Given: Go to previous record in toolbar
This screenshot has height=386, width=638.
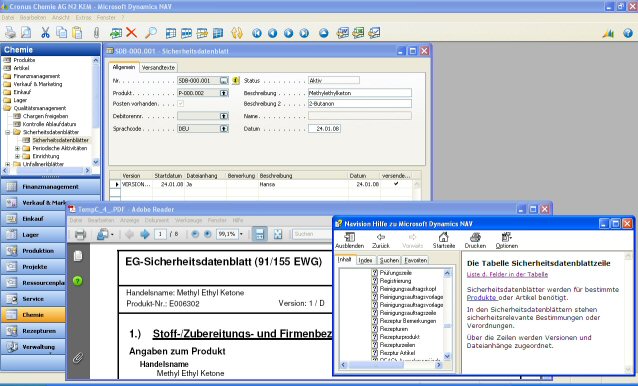Looking at the screenshot, I should pyautogui.click(x=273, y=33).
